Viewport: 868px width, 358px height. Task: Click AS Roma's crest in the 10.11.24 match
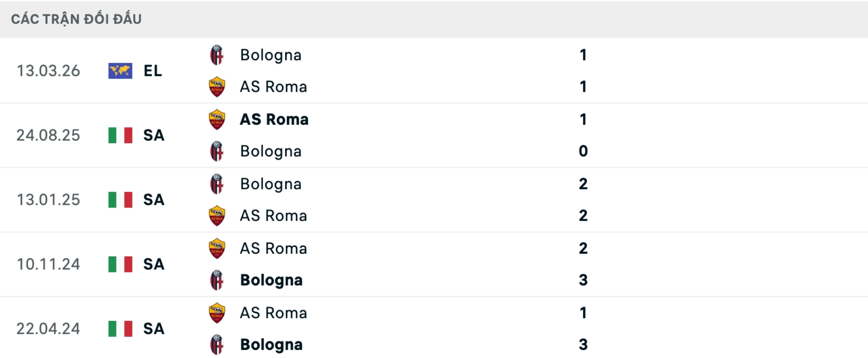(x=217, y=249)
